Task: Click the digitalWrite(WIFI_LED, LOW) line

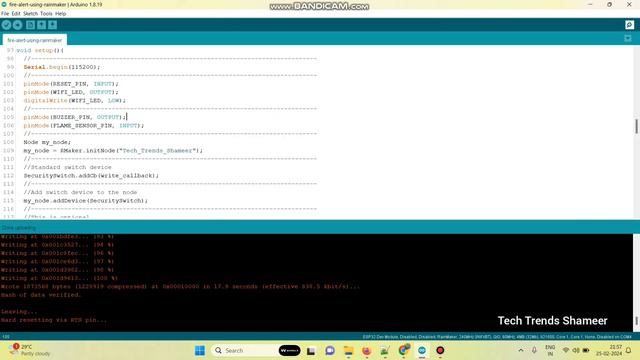Action: pos(74,100)
